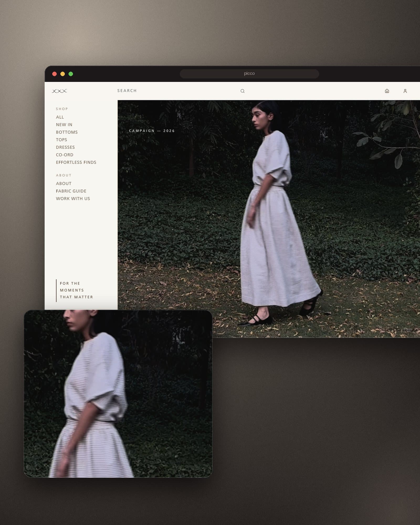Select the browser address bar showing picco
Image resolution: width=420 pixels, height=525 pixels.
[x=249, y=73]
